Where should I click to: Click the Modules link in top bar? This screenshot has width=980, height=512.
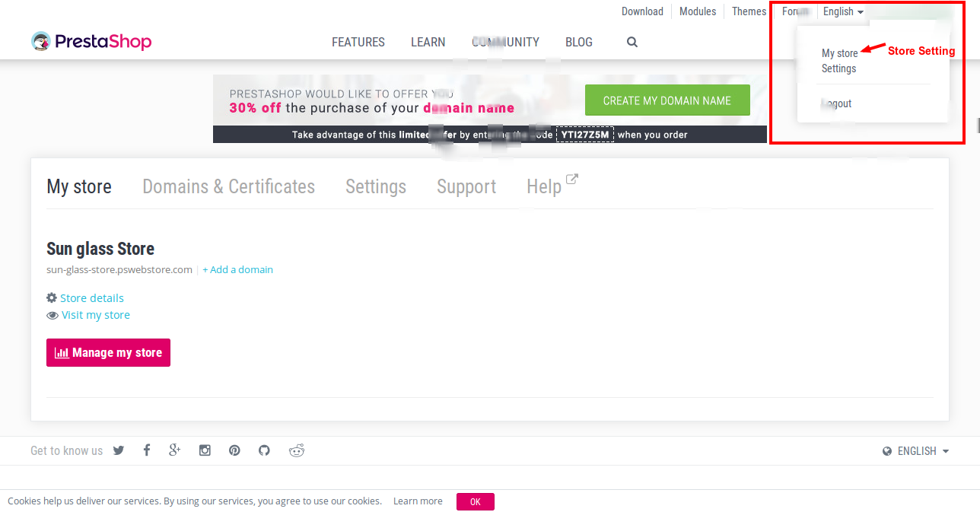point(698,11)
